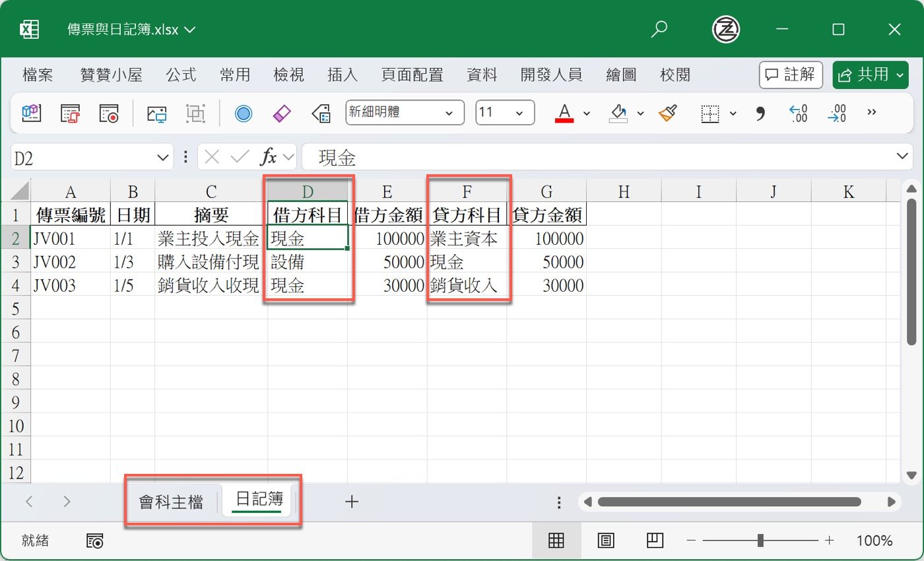
Task: Open the 插入 ribbon tab
Action: click(x=342, y=75)
